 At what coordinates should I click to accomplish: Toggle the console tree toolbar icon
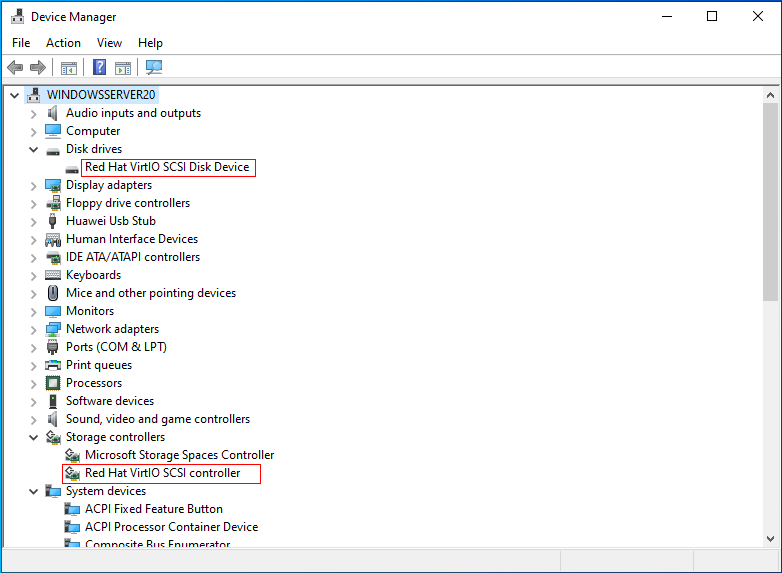[x=69, y=68]
